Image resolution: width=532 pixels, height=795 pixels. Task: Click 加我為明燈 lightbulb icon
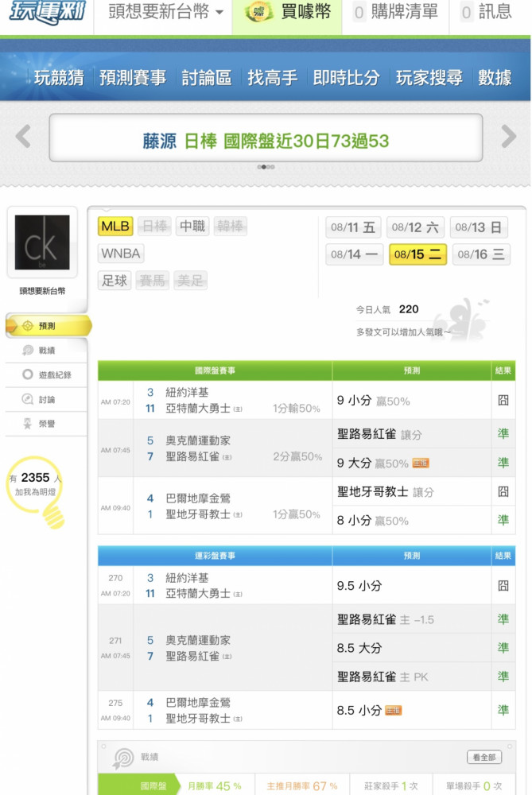point(36,491)
